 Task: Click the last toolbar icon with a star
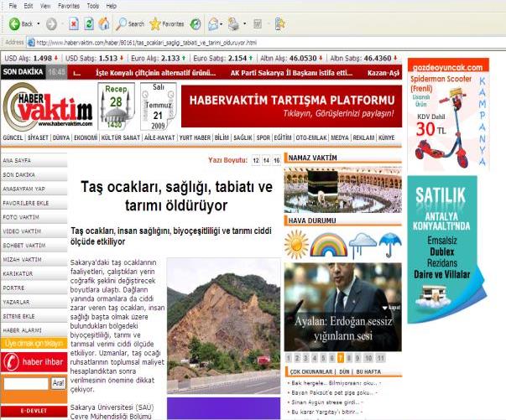click(x=279, y=23)
